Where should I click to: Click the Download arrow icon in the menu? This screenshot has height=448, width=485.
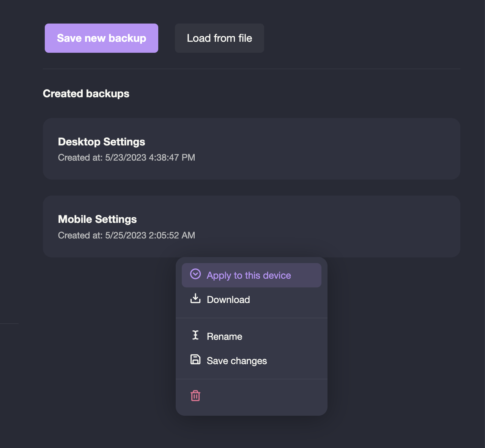point(195,299)
